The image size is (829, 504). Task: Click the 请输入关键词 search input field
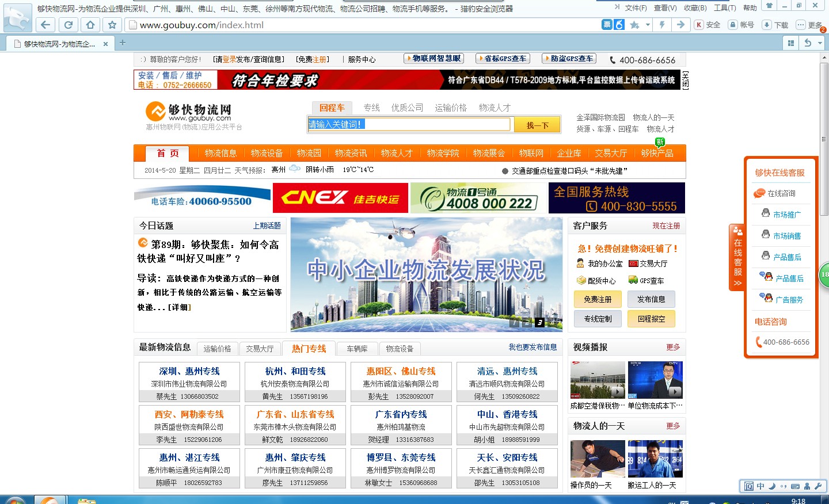pos(409,124)
